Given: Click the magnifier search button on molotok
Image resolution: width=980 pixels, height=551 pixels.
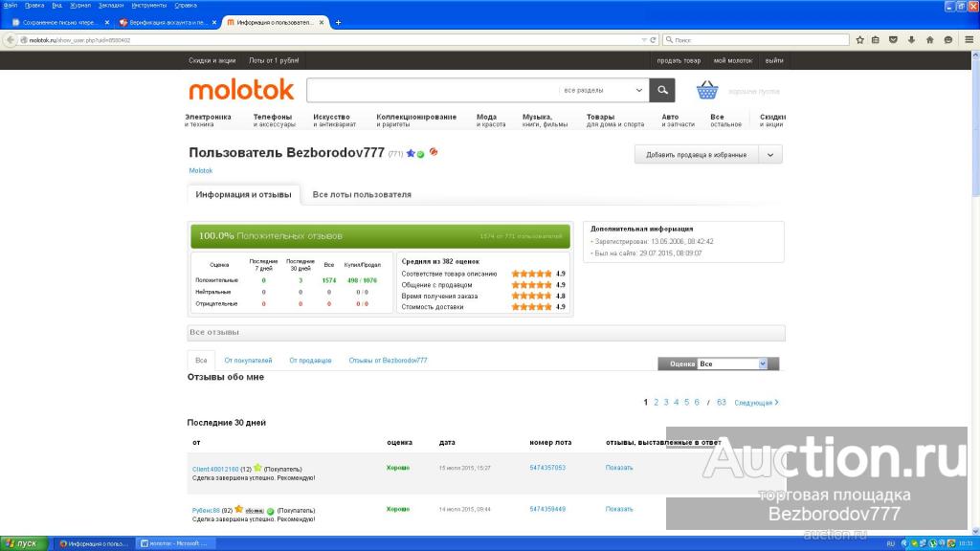Looking at the screenshot, I should (x=662, y=91).
